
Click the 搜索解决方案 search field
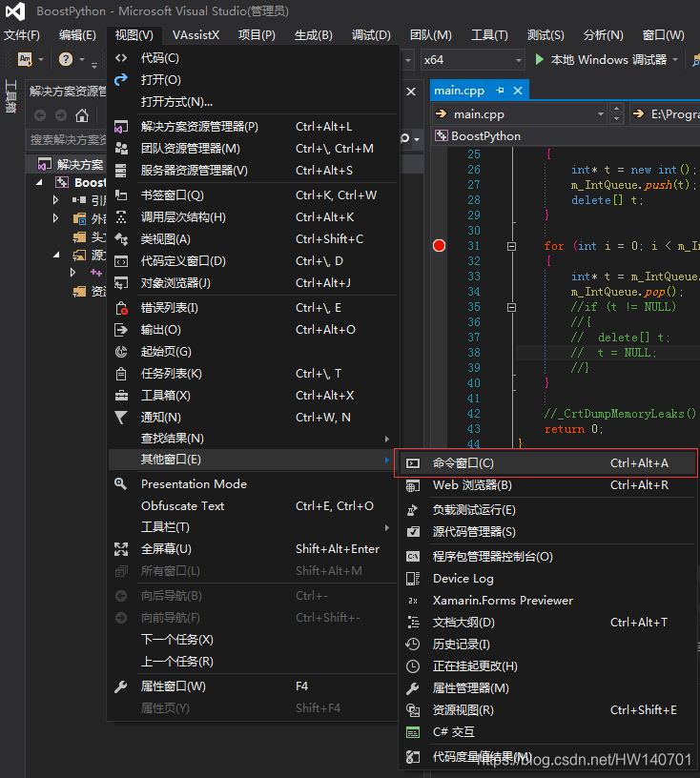67,140
